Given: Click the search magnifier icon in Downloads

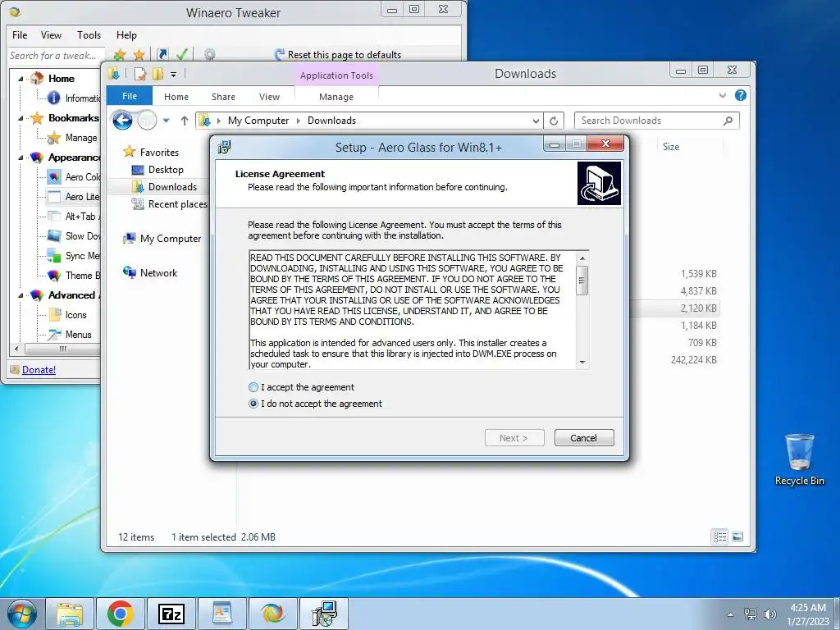Looking at the screenshot, I should 728,121.
